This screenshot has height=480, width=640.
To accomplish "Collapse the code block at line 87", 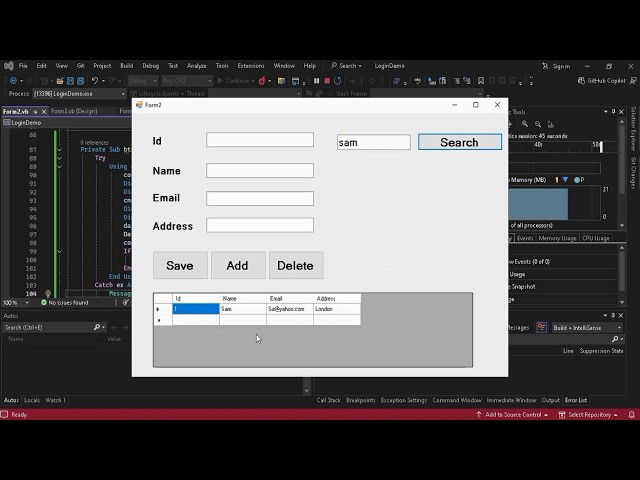I will (60, 150).
